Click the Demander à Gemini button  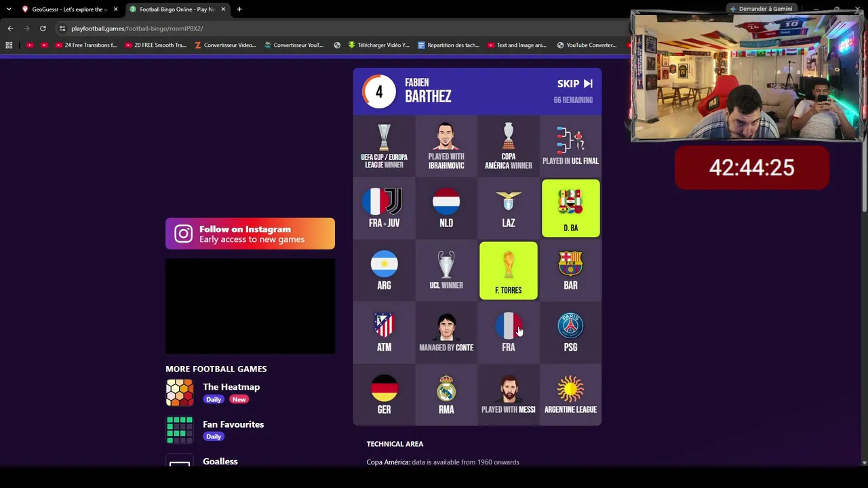pyautogui.click(x=761, y=9)
